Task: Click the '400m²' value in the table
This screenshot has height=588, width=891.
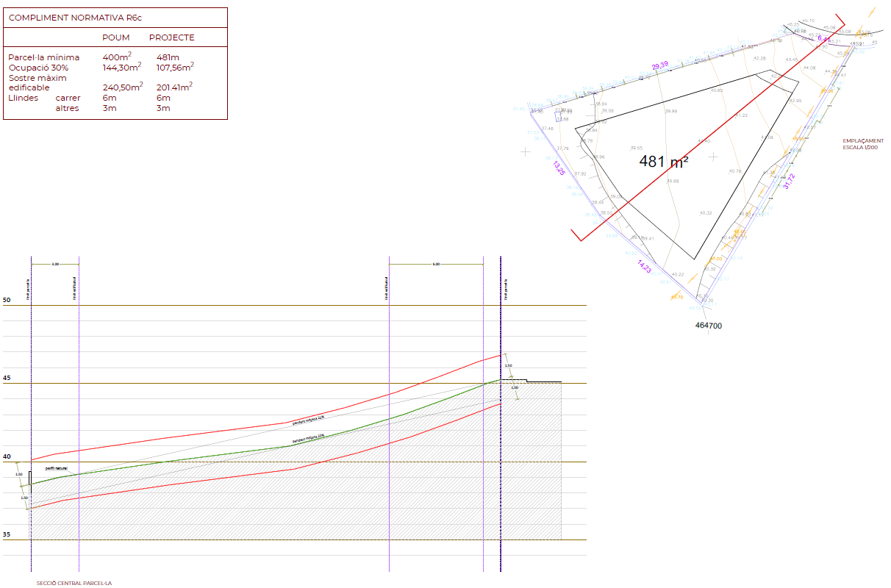Action: point(117,57)
